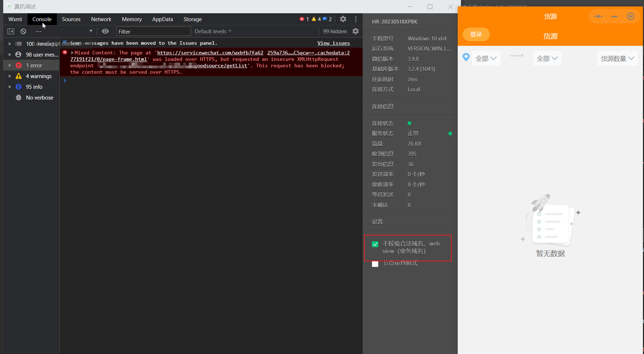Click in the console Filter input field
Screen dimensions: 644x354
click(x=153, y=31)
